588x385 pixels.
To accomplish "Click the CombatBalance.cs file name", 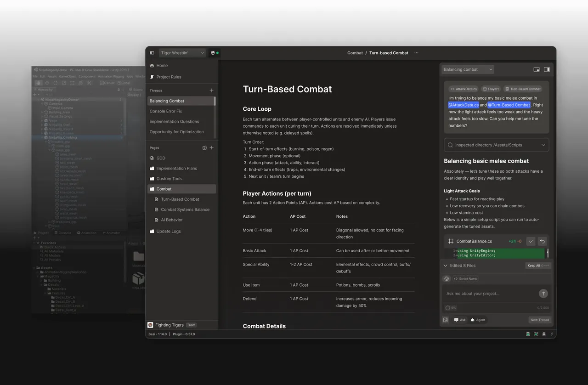I will (474, 241).
